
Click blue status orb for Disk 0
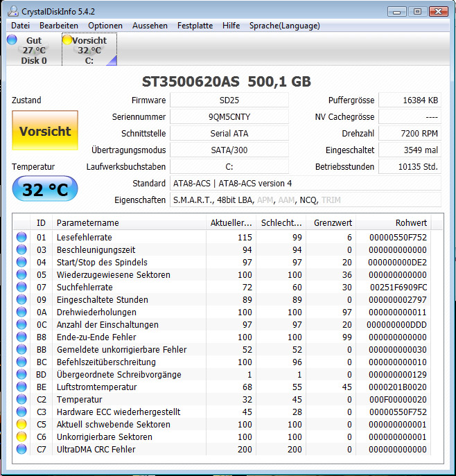point(12,39)
